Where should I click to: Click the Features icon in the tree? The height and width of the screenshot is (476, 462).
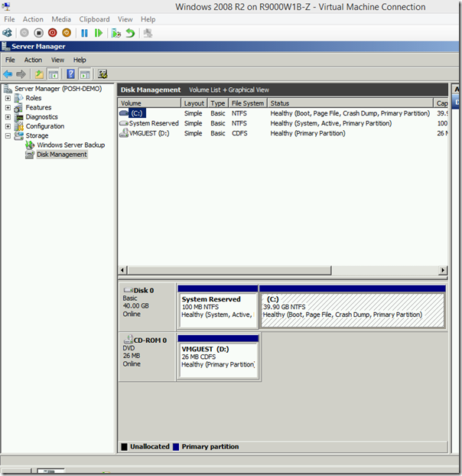pyautogui.click(x=18, y=107)
